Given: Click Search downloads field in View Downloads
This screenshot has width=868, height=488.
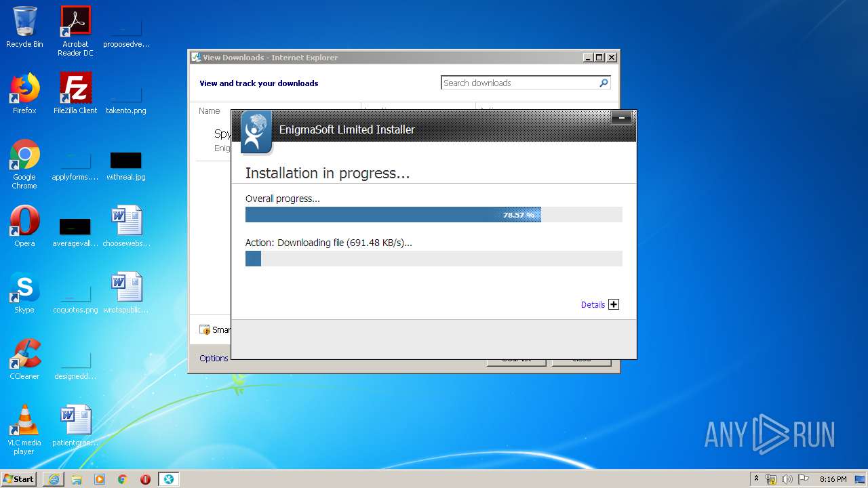Looking at the screenshot, I should tap(519, 83).
